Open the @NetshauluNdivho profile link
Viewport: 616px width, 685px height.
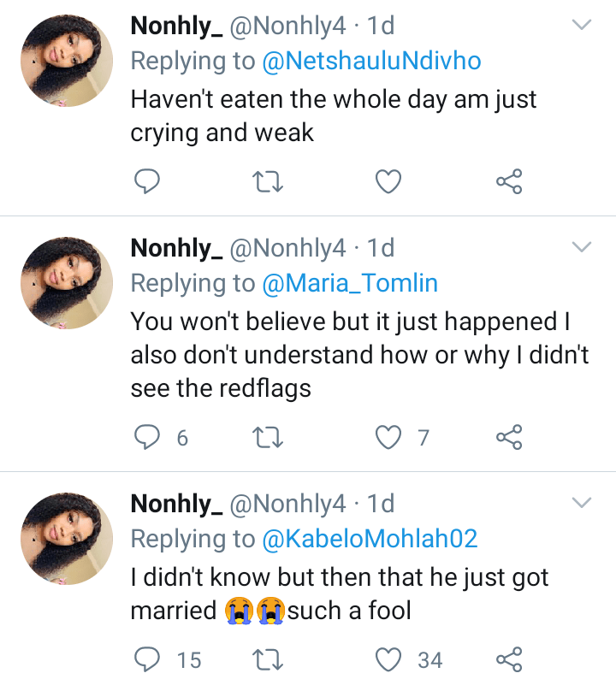click(x=371, y=61)
